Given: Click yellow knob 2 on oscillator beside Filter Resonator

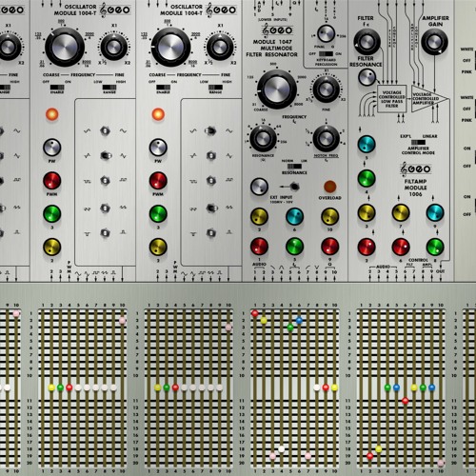Looking at the screenshot, I should [x=158, y=247].
